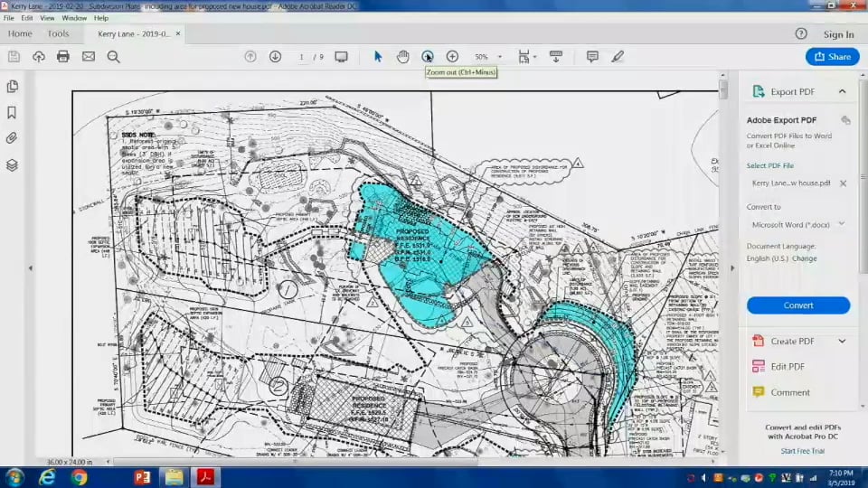868x488 pixels.
Task: Open File Explorer from the taskbar
Action: (x=174, y=477)
